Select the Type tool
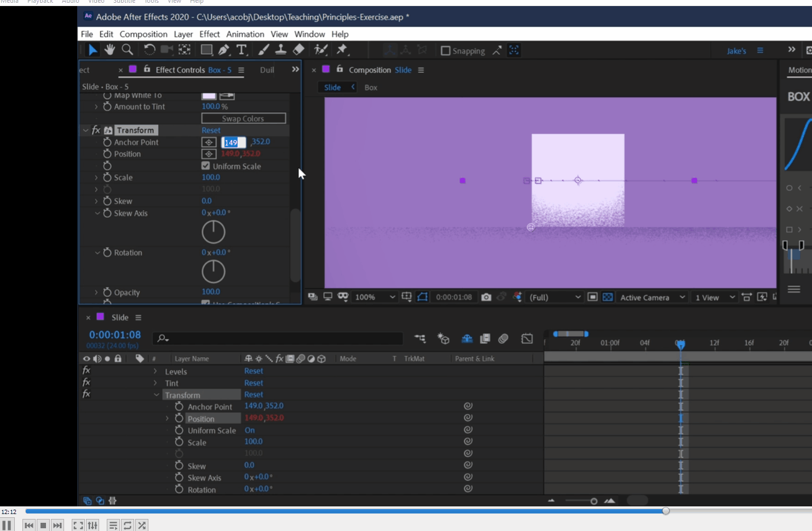Viewport: 812px width, 531px height. (x=241, y=50)
